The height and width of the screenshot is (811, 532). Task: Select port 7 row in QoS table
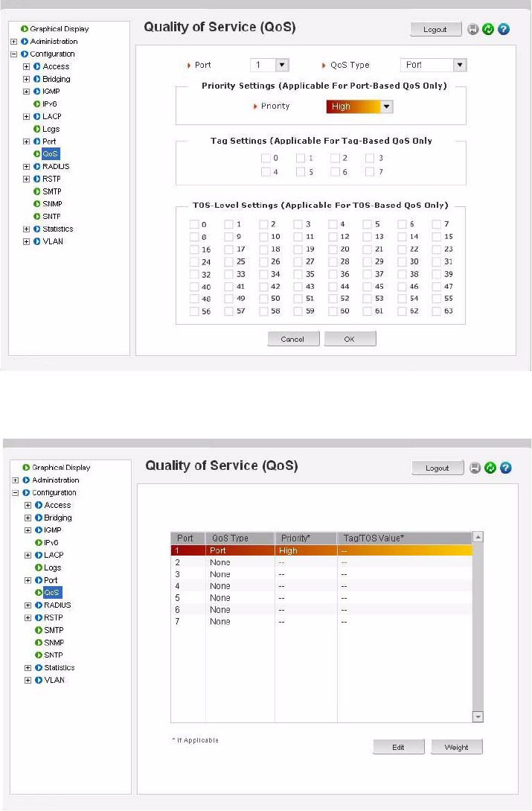tap(321, 622)
